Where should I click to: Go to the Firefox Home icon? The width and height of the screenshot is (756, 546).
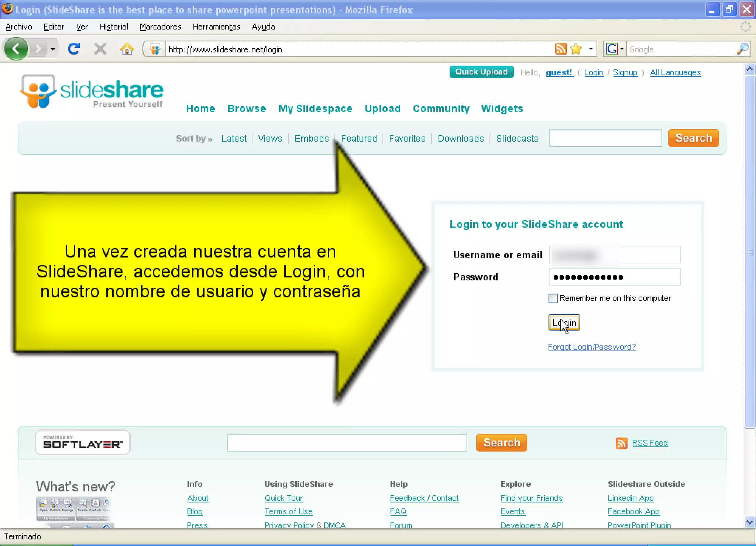(127, 49)
